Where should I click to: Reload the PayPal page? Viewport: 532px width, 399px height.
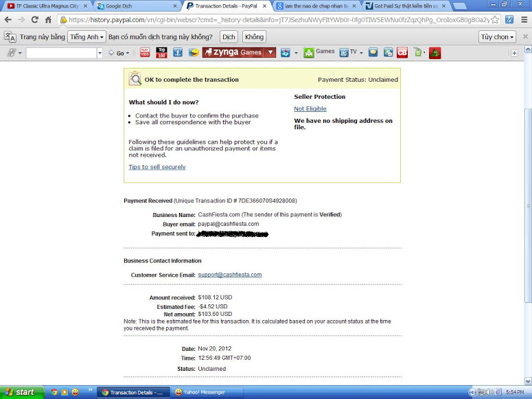click(x=34, y=20)
